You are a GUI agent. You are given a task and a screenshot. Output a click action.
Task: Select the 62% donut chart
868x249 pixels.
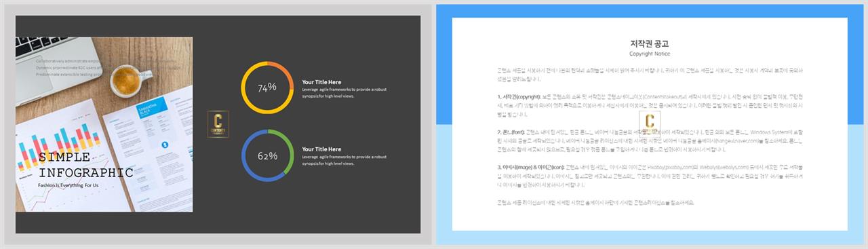[x=267, y=155]
